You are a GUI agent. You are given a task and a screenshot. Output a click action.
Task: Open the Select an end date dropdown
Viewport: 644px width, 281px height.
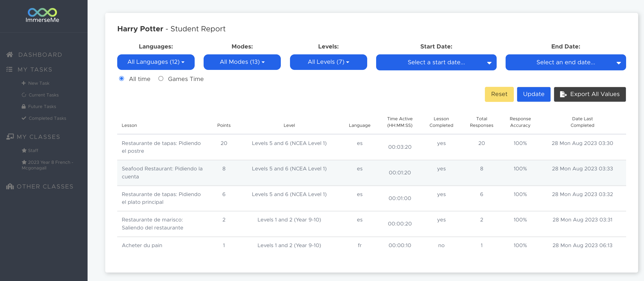coord(565,62)
